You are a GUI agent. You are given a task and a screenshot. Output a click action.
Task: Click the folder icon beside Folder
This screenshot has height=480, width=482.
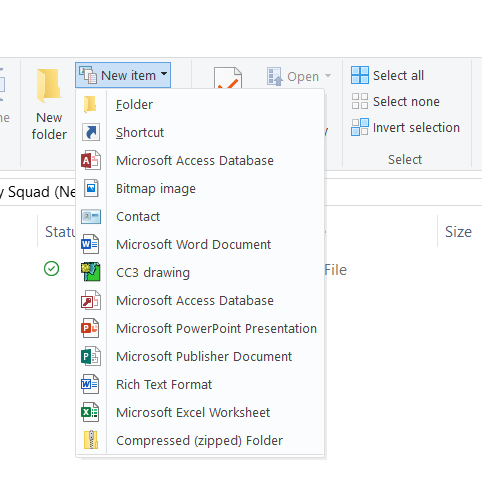click(x=90, y=104)
